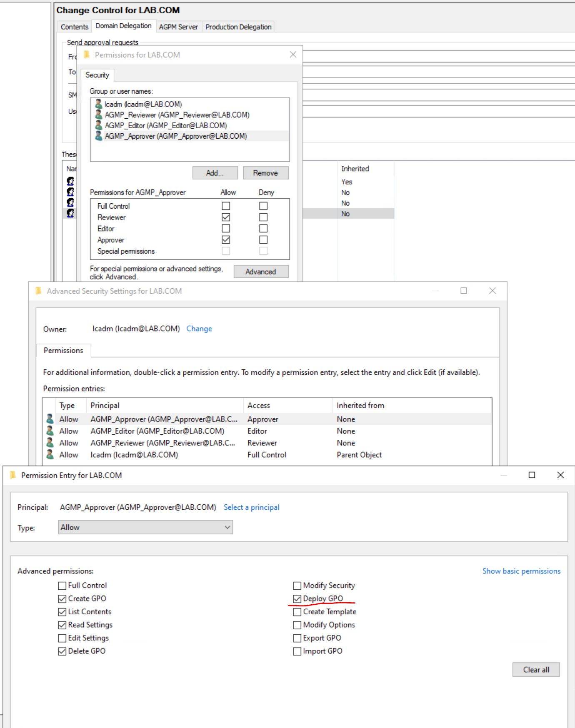This screenshot has width=575, height=728.
Task: Click Inherited column header in delegation list
Action: click(x=365, y=169)
